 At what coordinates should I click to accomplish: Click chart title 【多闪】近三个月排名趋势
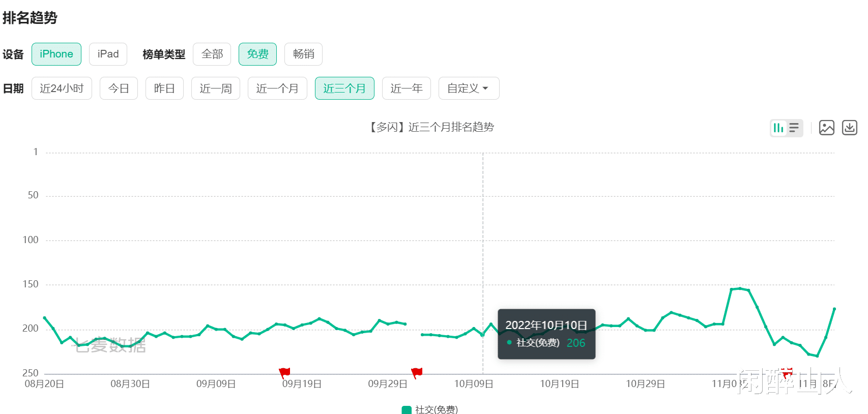432,127
